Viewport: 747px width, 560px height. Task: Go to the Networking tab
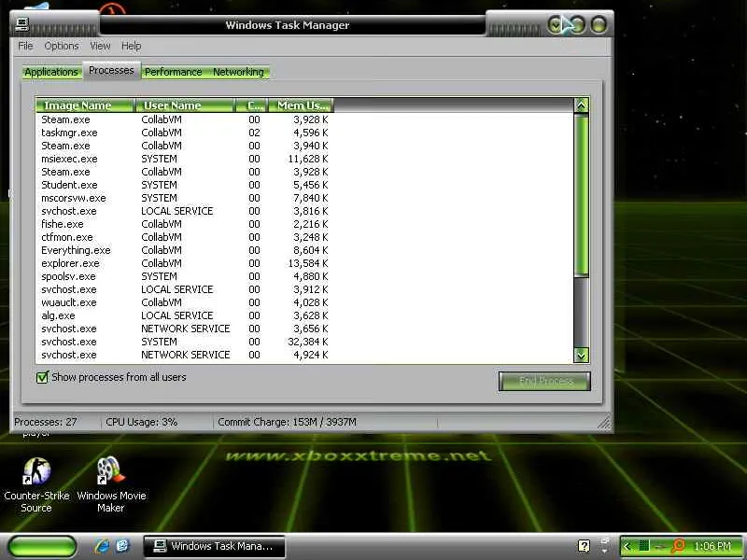238,72
